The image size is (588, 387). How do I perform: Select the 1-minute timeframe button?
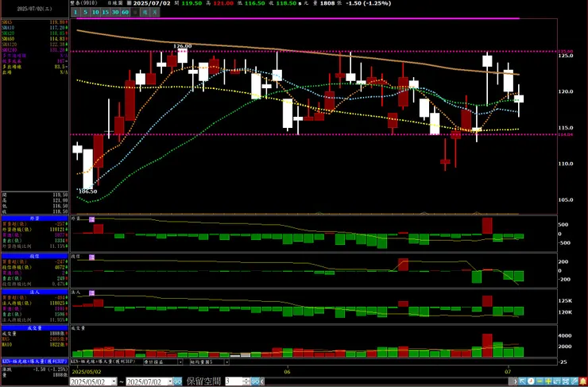point(75,13)
